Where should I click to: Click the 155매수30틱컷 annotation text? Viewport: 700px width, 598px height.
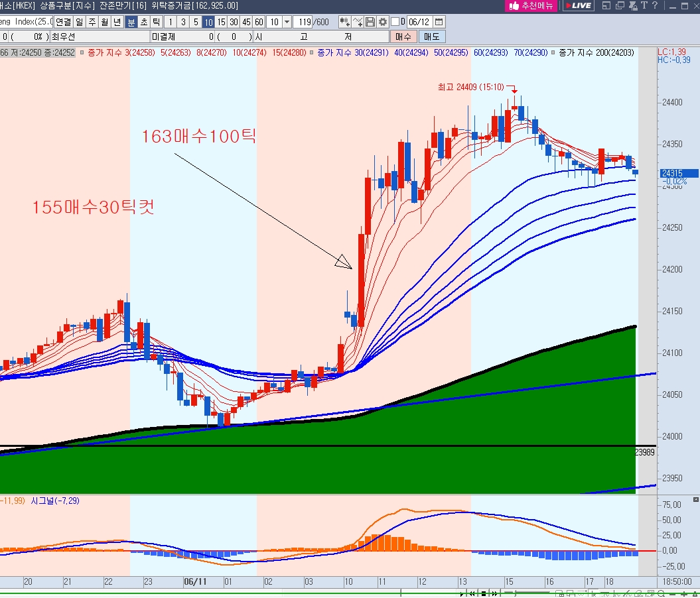[94, 207]
